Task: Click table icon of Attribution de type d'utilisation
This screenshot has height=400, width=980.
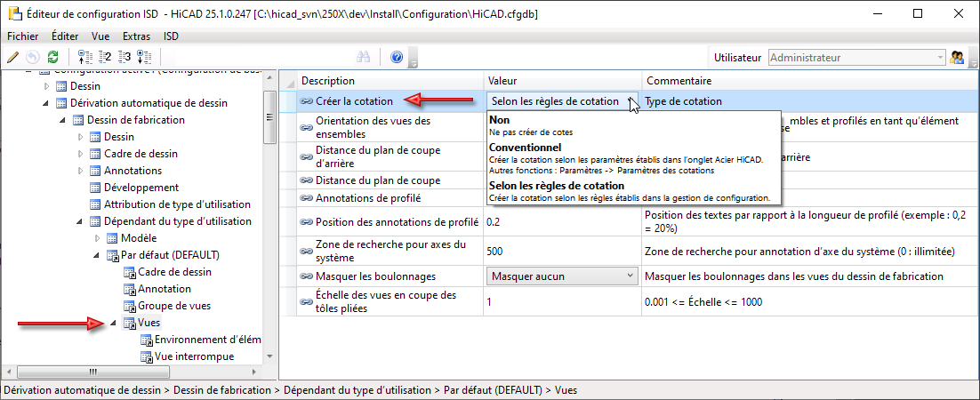Action: 96,204
